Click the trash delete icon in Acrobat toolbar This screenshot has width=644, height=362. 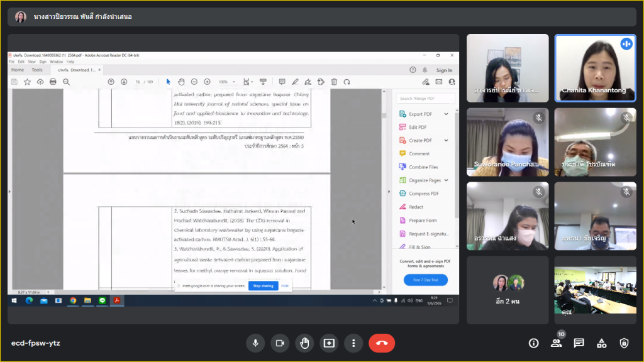coord(335,82)
